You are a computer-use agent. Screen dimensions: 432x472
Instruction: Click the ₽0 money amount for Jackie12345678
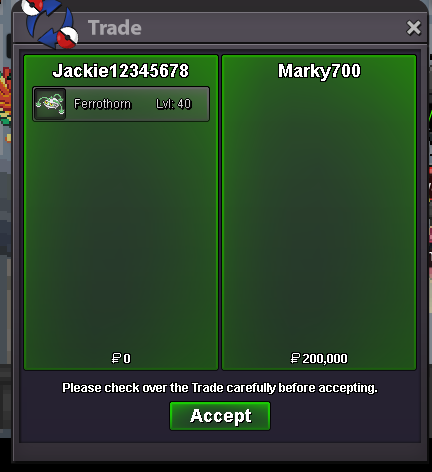121,358
